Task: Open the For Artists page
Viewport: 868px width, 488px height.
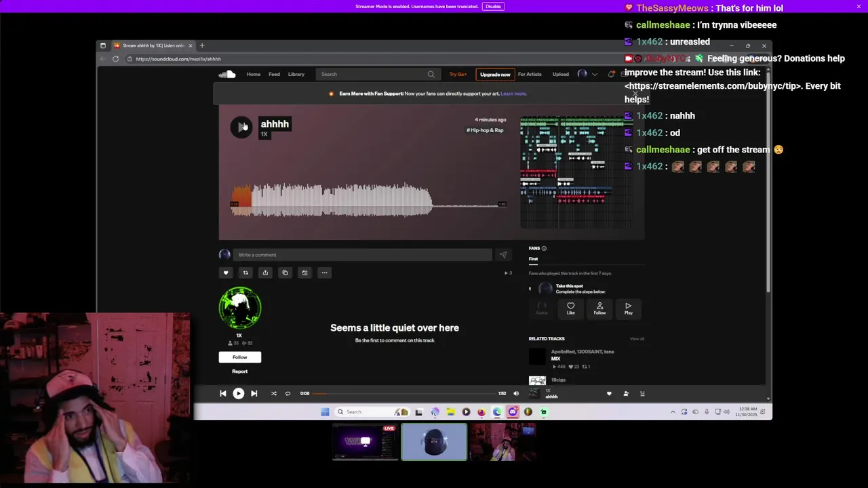Action: pyautogui.click(x=530, y=74)
